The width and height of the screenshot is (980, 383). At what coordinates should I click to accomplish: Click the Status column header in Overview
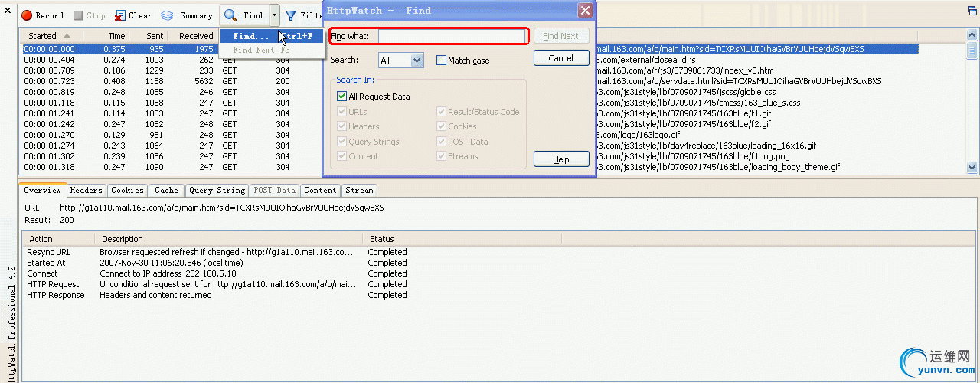pos(462,239)
